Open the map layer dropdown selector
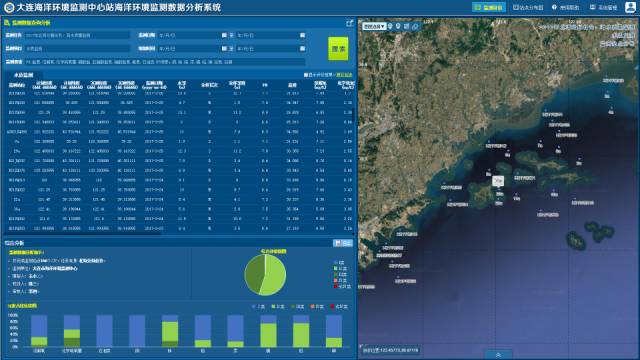 [x=374, y=26]
